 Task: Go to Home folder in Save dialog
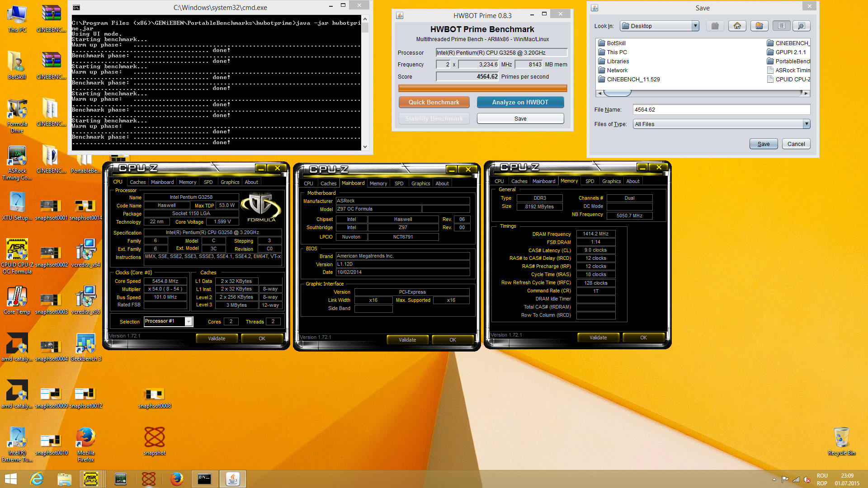pos(737,26)
